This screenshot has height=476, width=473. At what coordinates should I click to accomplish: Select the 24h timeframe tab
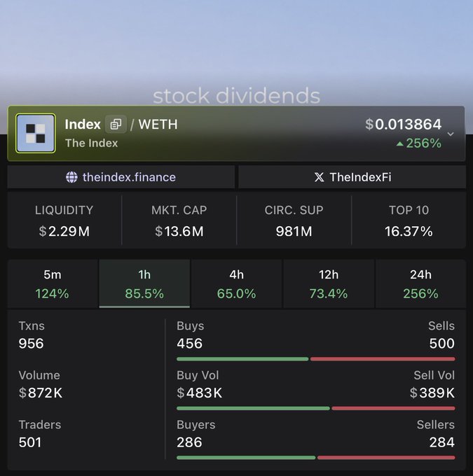coord(420,283)
